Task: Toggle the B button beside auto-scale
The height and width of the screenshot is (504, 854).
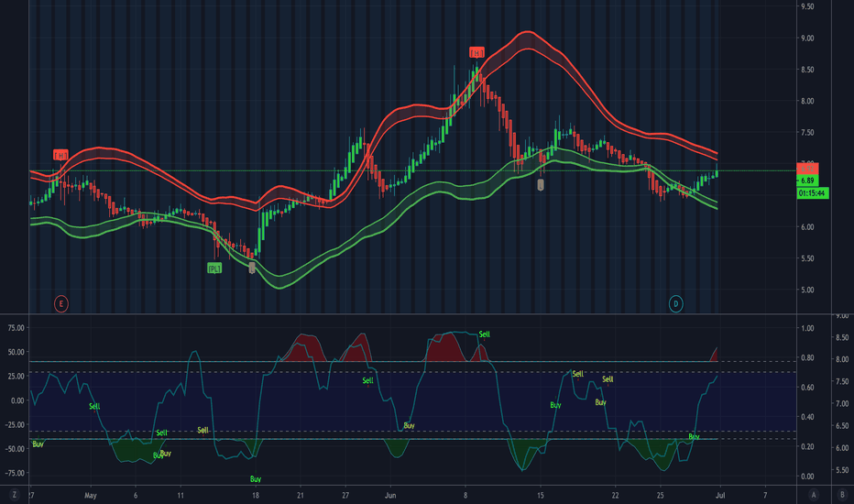Action: click(841, 495)
